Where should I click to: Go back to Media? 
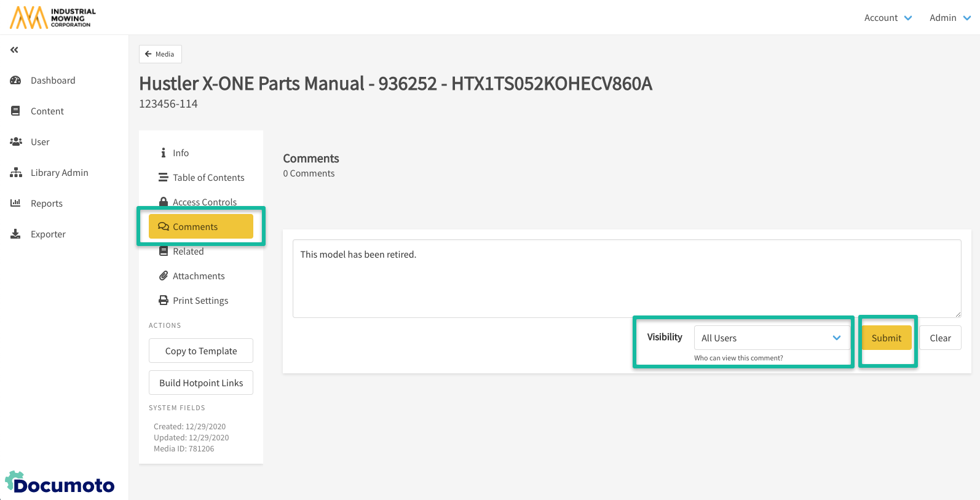pos(160,54)
